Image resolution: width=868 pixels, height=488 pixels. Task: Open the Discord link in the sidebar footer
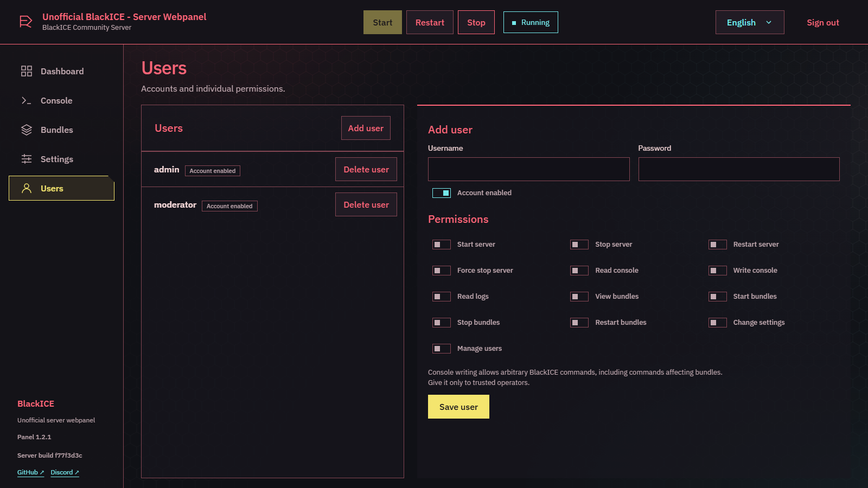click(x=65, y=472)
